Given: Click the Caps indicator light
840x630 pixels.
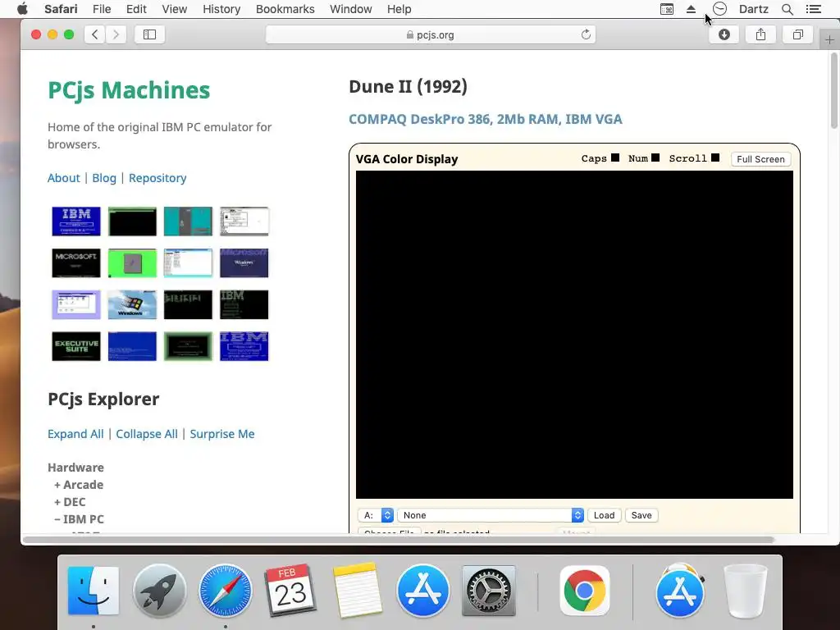Looking at the screenshot, I should pyautogui.click(x=615, y=158).
